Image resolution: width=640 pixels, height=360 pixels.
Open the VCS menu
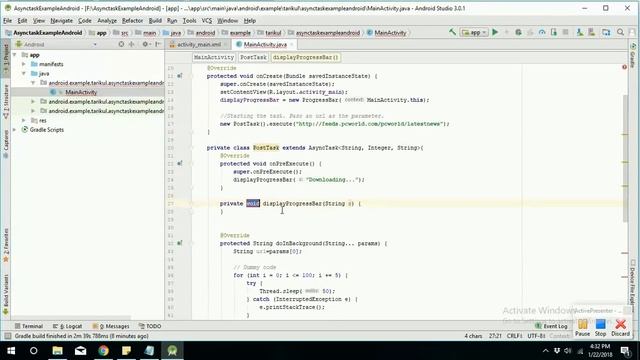coord(207,20)
